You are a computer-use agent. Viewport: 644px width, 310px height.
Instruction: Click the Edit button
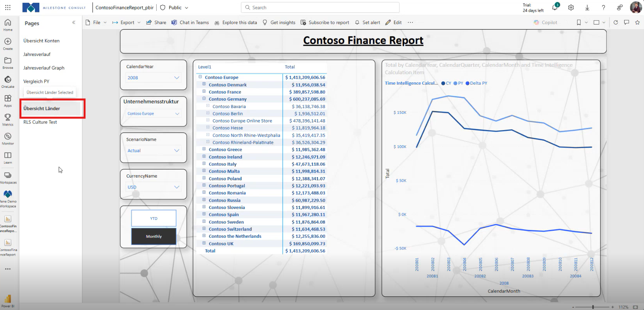point(393,23)
